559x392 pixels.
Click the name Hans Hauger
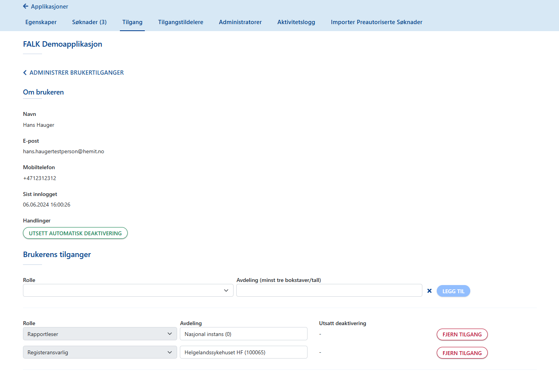39,125
